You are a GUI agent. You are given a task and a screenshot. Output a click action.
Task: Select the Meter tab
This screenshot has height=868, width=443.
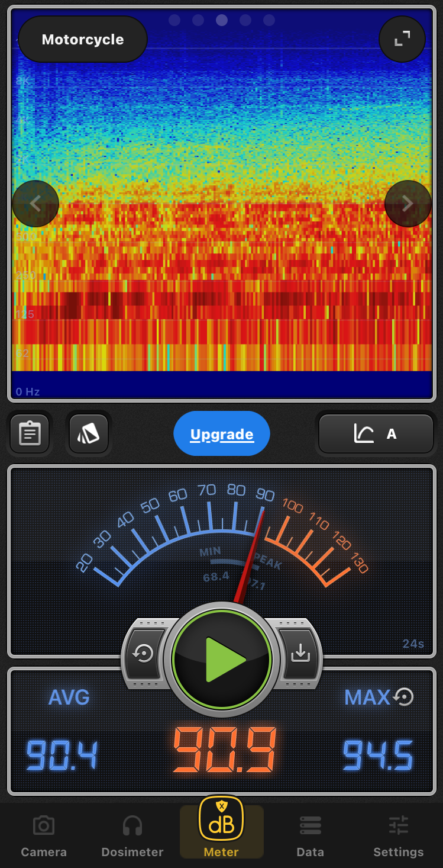coord(221,829)
